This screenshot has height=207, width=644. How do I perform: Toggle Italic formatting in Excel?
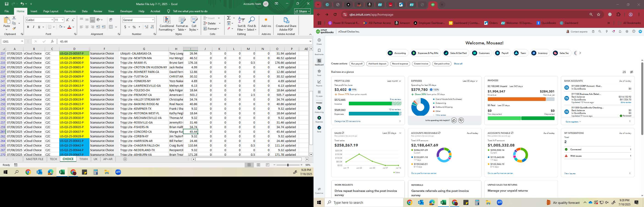pos(34,27)
